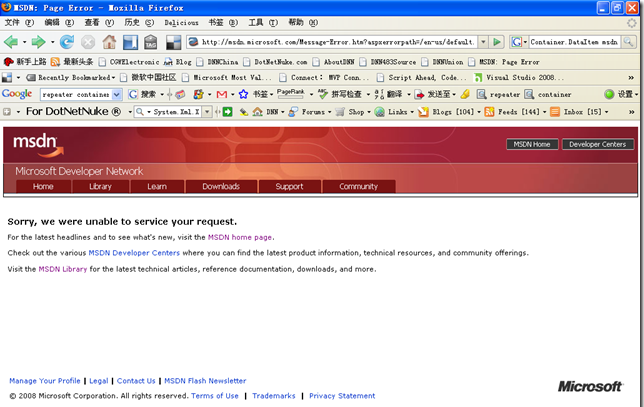644x407 pixels.
Task: Go back with the green left arrow
Action: 11,42
